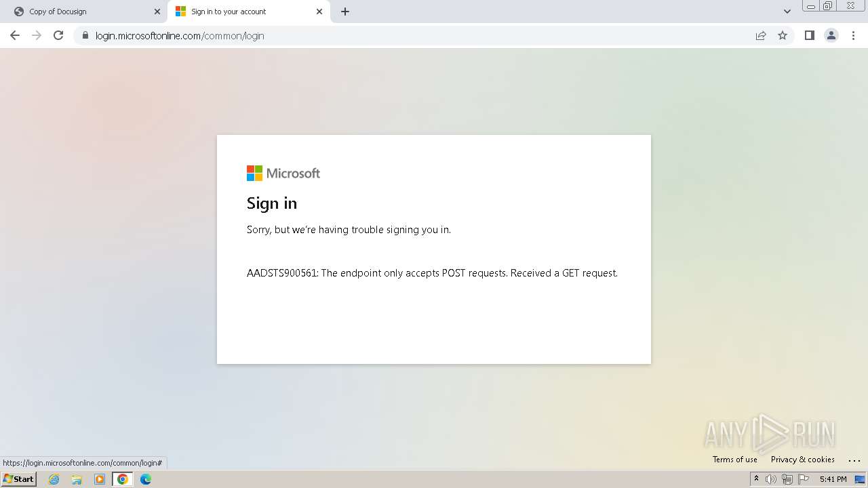Go back to the previous page
Screen dimensions: 868x488
point(15,35)
